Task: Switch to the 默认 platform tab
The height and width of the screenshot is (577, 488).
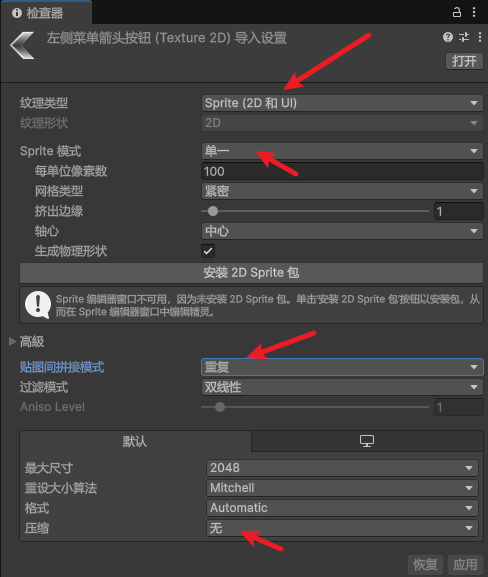Action: 135,441
